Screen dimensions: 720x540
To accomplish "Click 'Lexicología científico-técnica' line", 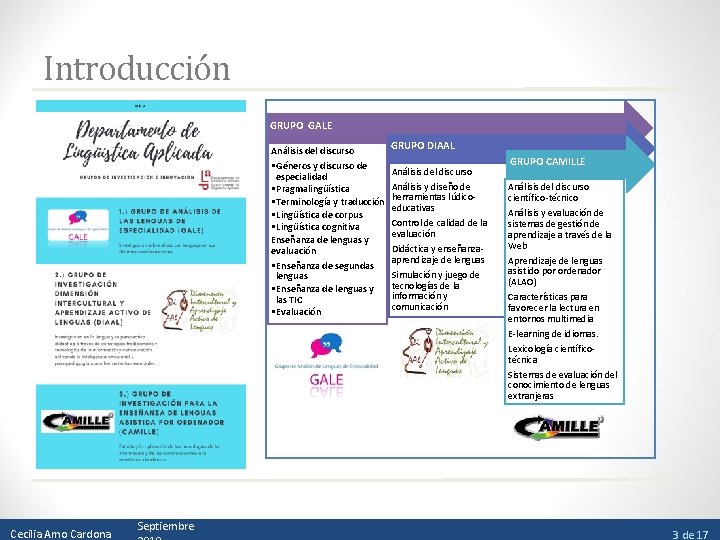I will pos(551,354).
